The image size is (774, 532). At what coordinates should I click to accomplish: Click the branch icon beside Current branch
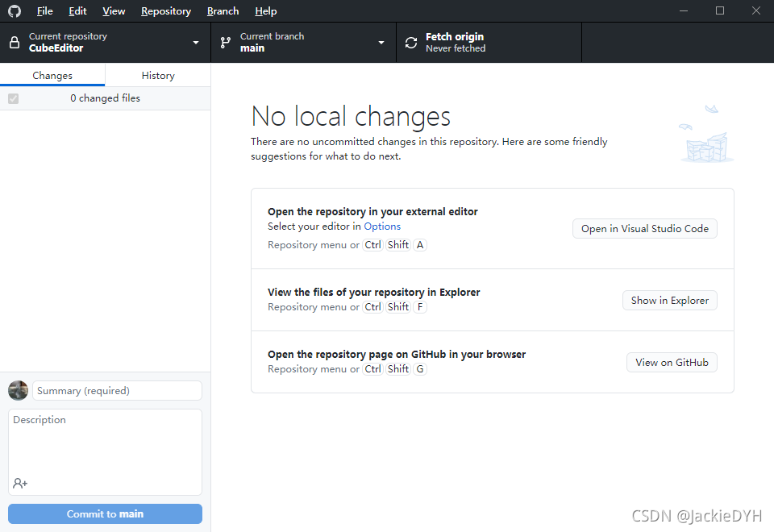[226, 43]
